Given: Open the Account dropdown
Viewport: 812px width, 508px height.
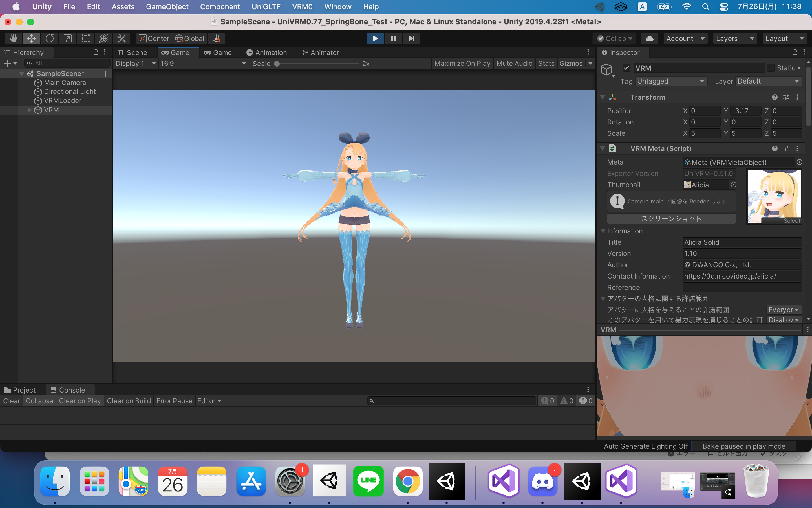Looking at the screenshot, I should (x=685, y=38).
